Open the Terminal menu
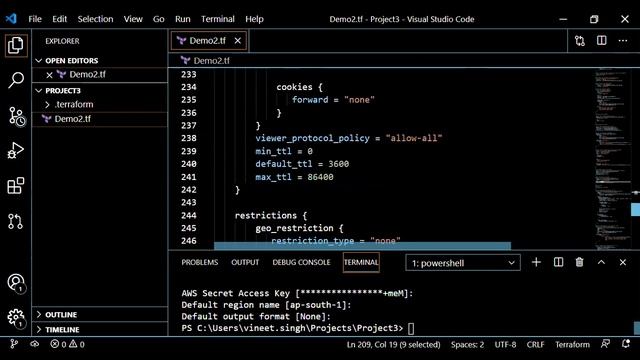The image size is (640, 360). coord(218,19)
